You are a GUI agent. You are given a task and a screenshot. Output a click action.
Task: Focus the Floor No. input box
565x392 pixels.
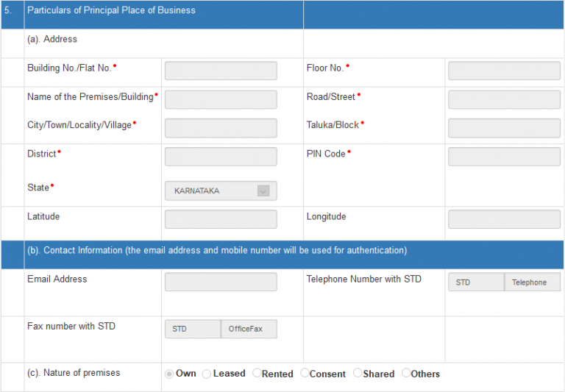pos(504,71)
